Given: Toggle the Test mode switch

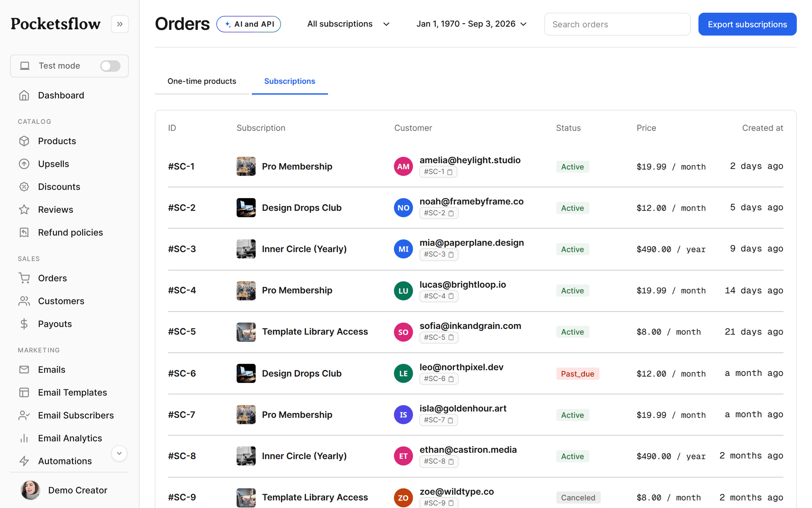Looking at the screenshot, I should pyautogui.click(x=110, y=66).
